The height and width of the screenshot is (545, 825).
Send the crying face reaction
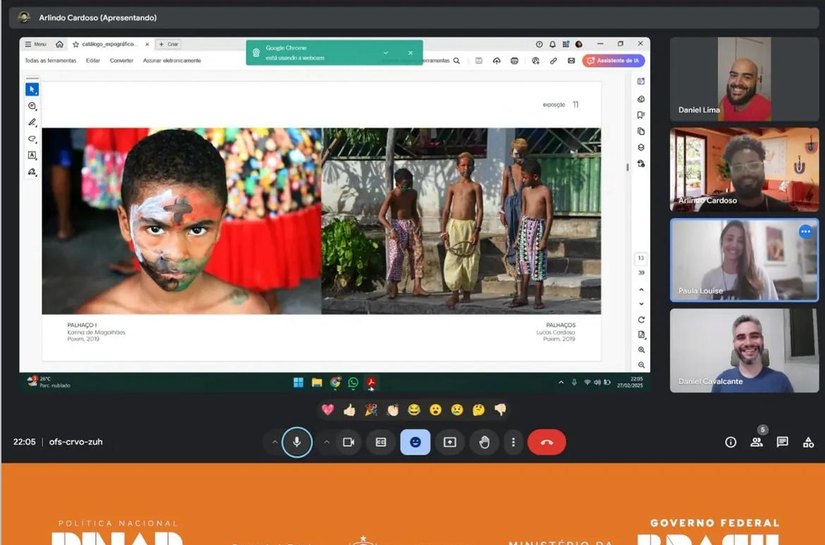pyautogui.click(x=457, y=410)
